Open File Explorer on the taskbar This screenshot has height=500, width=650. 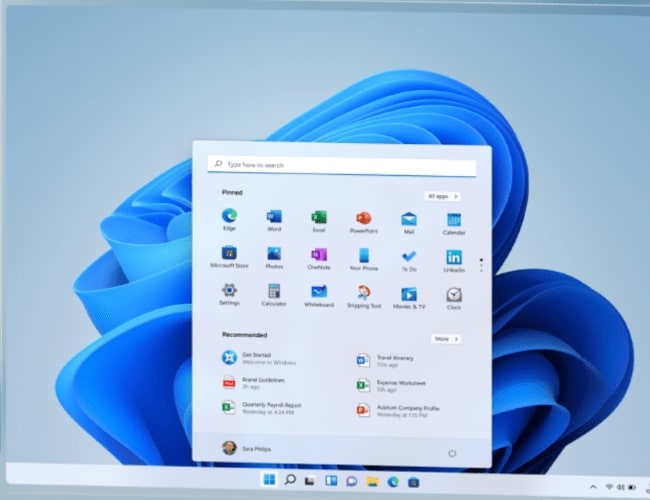[372, 481]
